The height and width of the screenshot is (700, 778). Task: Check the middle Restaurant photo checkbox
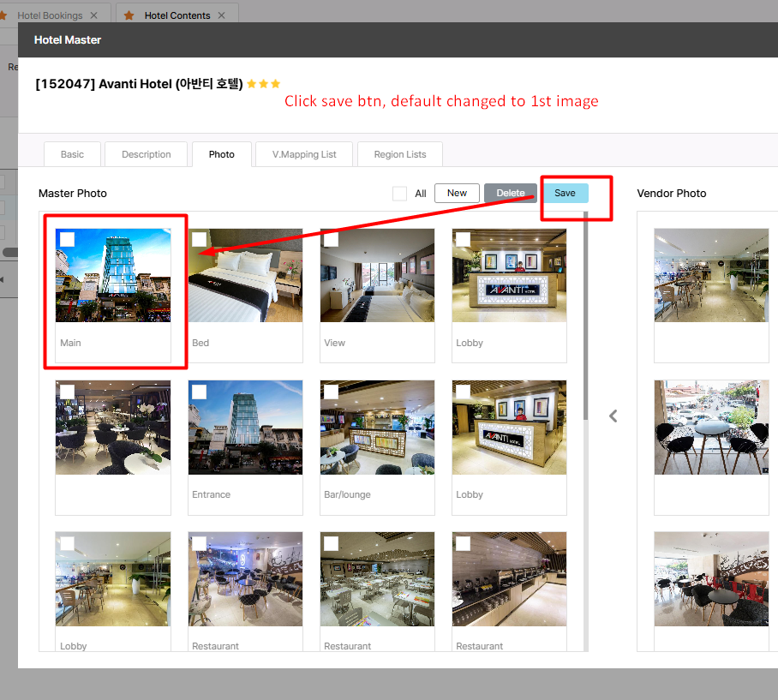point(331,544)
